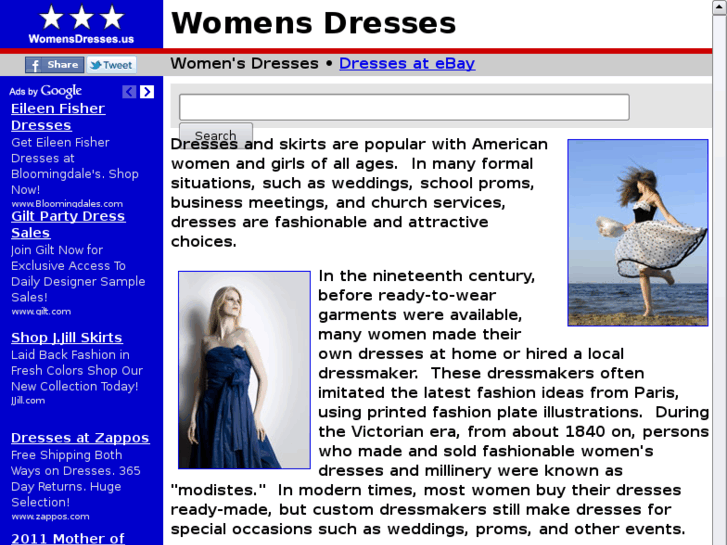Share the page on Facebook
Image resolution: width=727 pixels, height=545 pixels.
[55, 65]
